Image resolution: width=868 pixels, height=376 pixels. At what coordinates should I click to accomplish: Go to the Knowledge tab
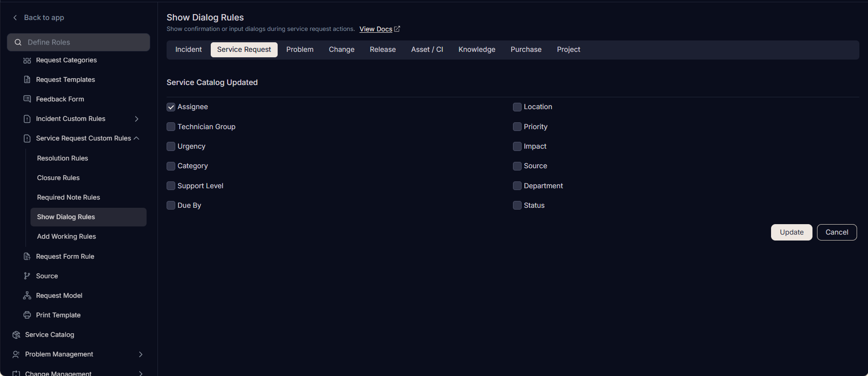(x=477, y=50)
